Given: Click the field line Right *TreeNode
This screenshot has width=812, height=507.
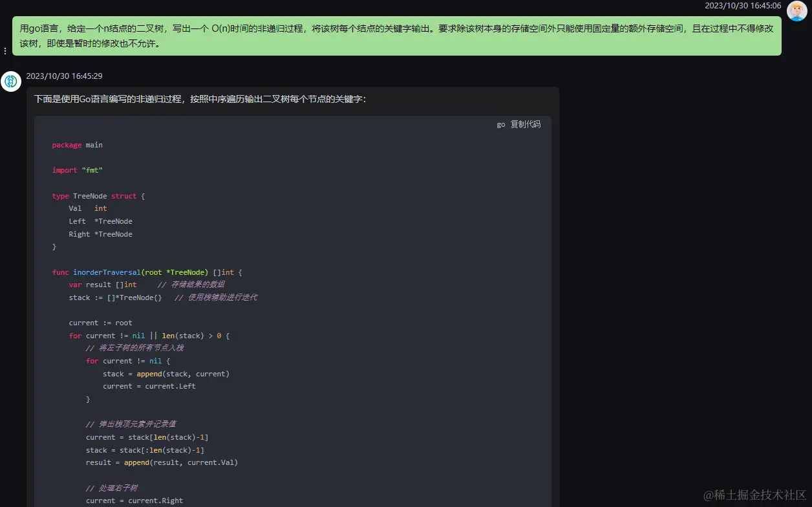Looking at the screenshot, I should click(100, 234).
